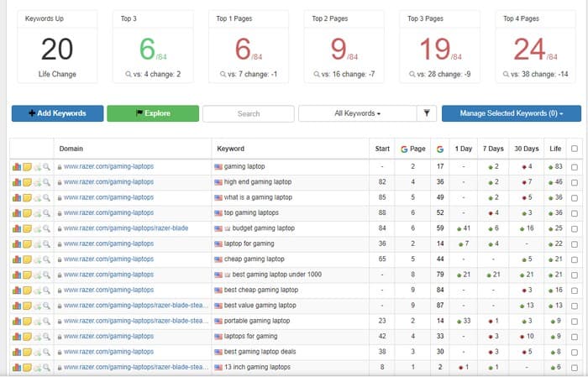Open the bar chart icon for 'budget gaming laptop'
Viewport: 588px width, 377px height.
click(17, 228)
